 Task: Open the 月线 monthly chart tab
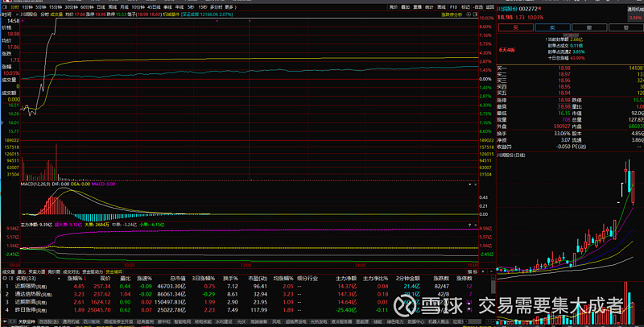(124, 7)
